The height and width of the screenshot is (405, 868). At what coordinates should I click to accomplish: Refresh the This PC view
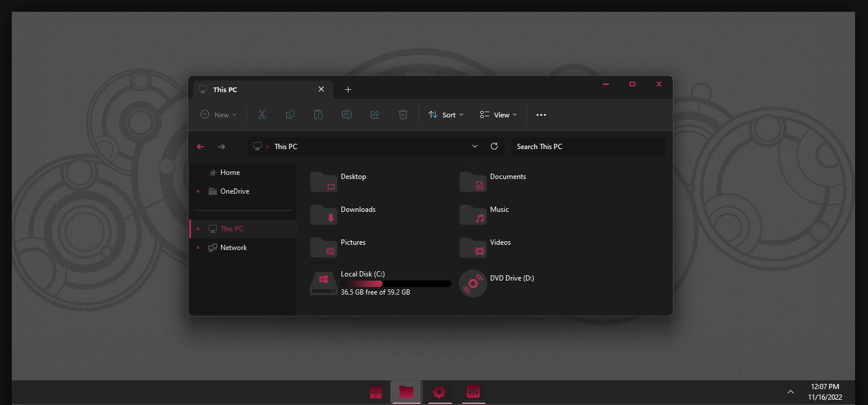pos(494,146)
